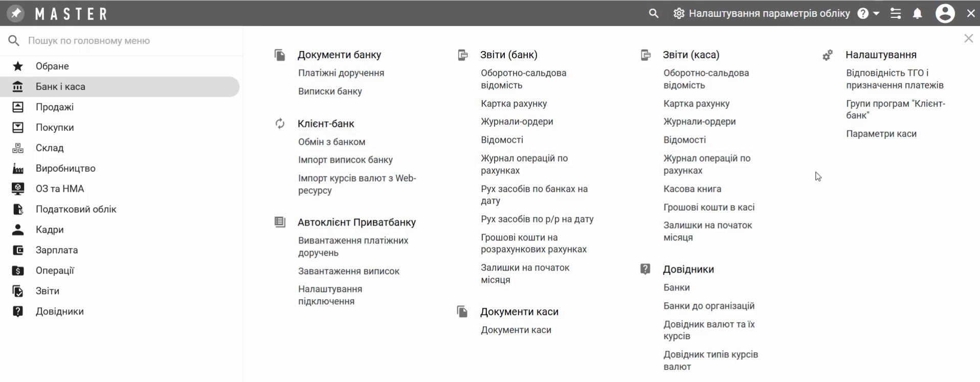Open Імпорт курсів валют з Web-ресурсу
Screen dimensions: 980x382
tap(357, 184)
